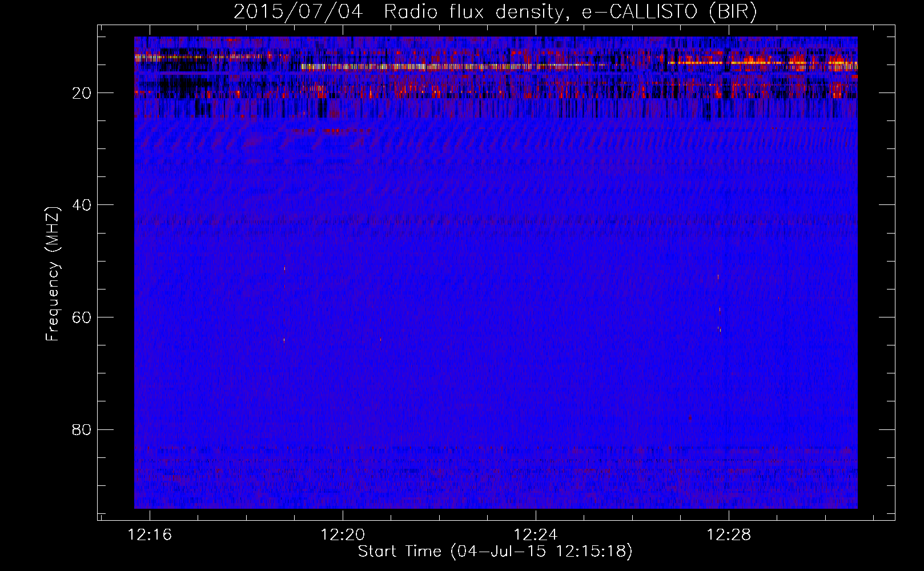Select the 'e-CALLISTO (BIR)' text in title
This screenshot has height=571, width=924.
[x=669, y=12]
